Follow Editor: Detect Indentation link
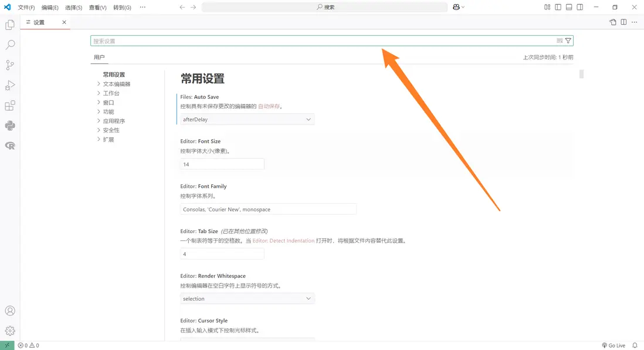The width and height of the screenshot is (644, 350). coord(283,241)
